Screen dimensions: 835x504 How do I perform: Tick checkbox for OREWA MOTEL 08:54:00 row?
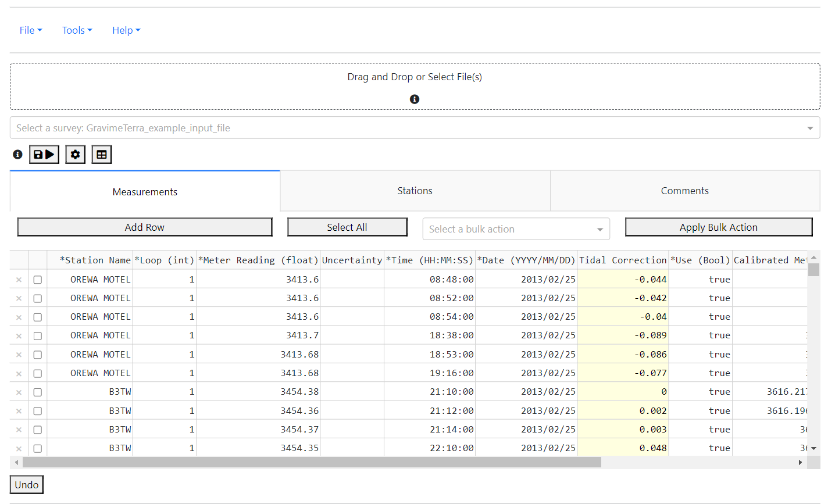(38, 317)
